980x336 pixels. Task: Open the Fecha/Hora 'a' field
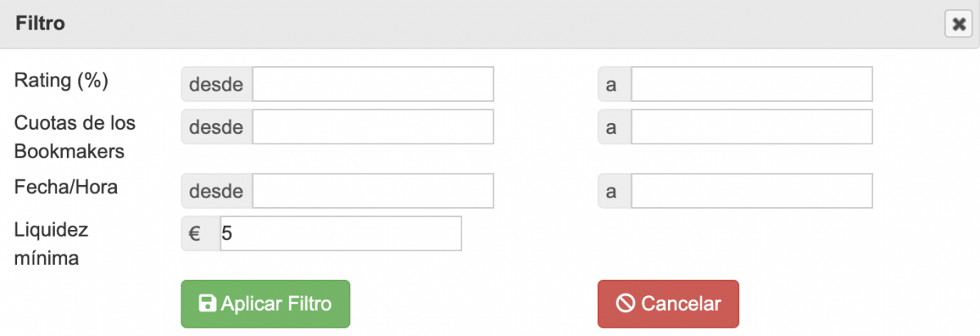click(751, 191)
